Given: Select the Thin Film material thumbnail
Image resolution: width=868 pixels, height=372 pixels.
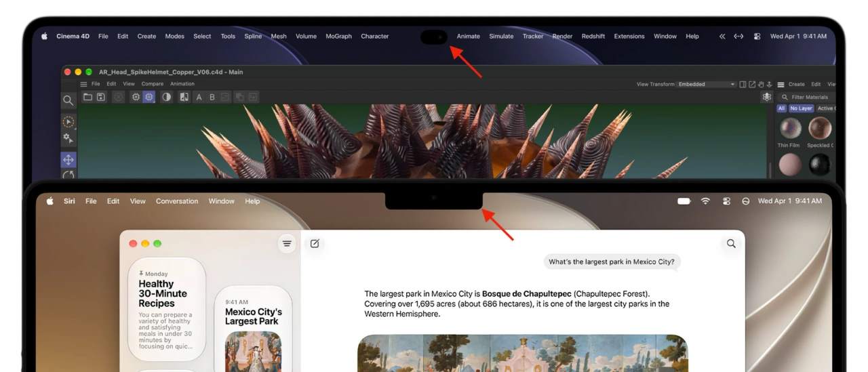Looking at the screenshot, I should point(789,129).
